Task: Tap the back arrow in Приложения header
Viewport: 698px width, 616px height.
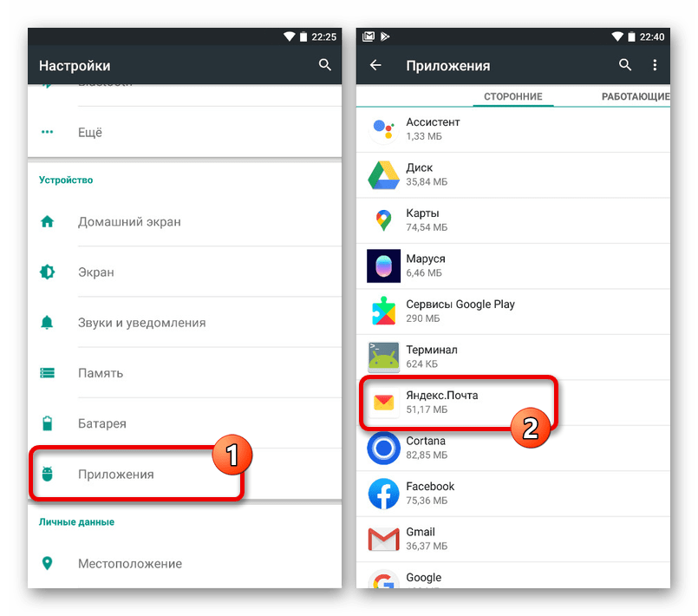Action: click(375, 65)
